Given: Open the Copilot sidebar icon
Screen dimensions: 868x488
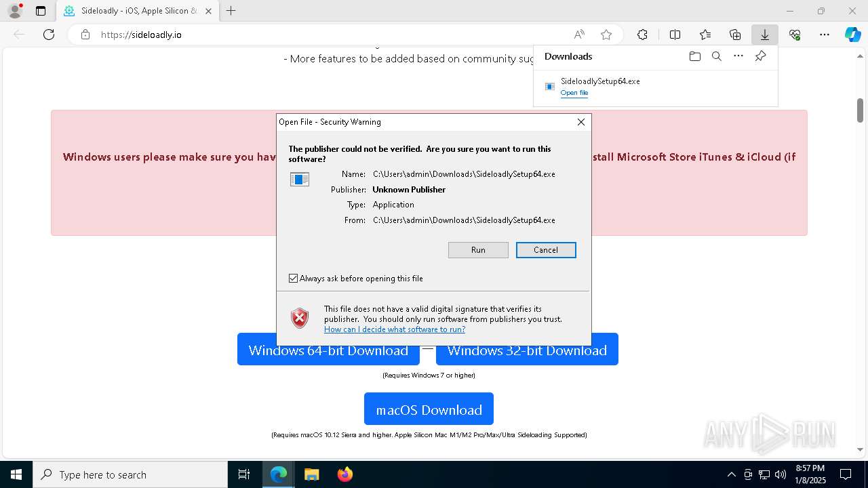Looking at the screenshot, I should tap(852, 35).
